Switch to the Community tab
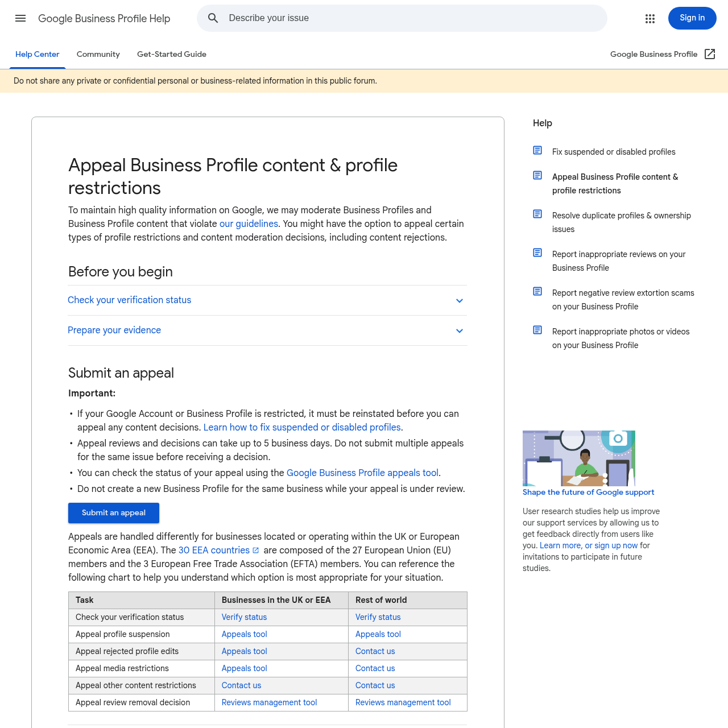This screenshot has width=728, height=728. pyautogui.click(x=98, y=54)
